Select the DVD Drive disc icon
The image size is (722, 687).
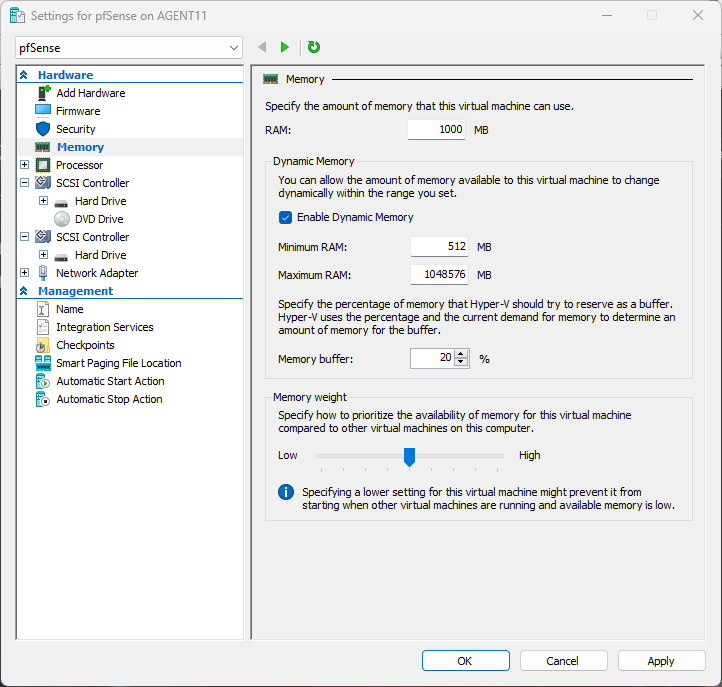(62, 219)
